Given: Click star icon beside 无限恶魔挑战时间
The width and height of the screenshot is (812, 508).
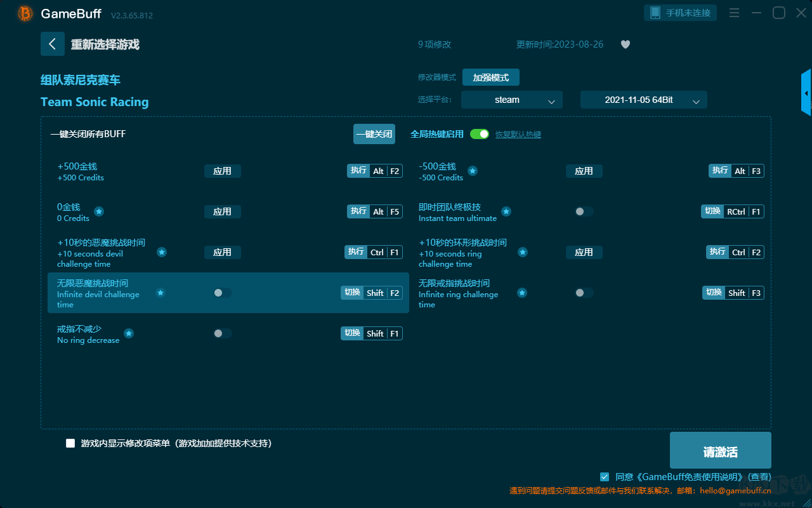Looking at the screenshot, I should coord(160,293).
